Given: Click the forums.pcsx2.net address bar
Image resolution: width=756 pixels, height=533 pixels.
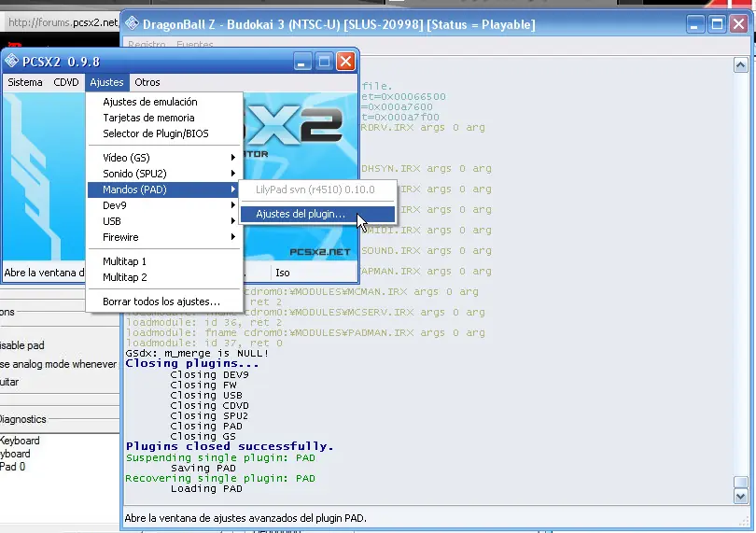Looking at the screenshot, I should click(x=63, y=22).
